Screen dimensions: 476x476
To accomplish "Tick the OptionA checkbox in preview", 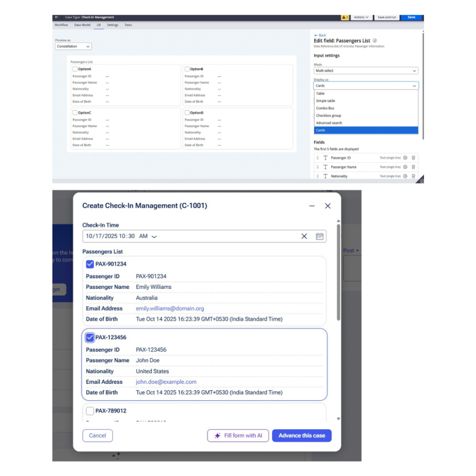I will pyautogui.click(x=75, y=69).
